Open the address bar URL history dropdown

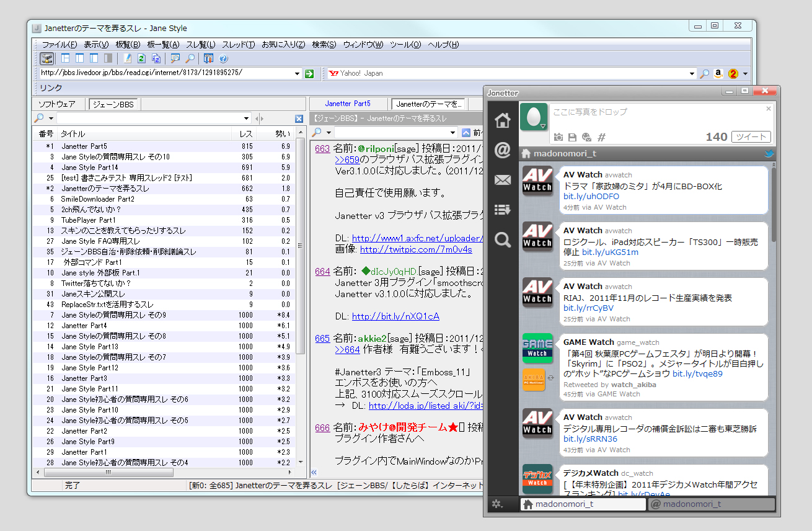pyautogui.click(x=298, y=73)
